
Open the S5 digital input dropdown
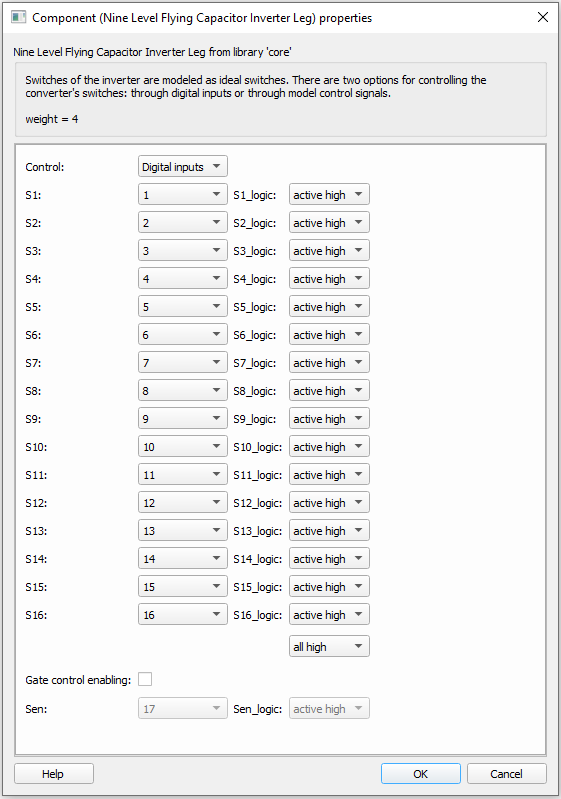click(x=183, y=307)
